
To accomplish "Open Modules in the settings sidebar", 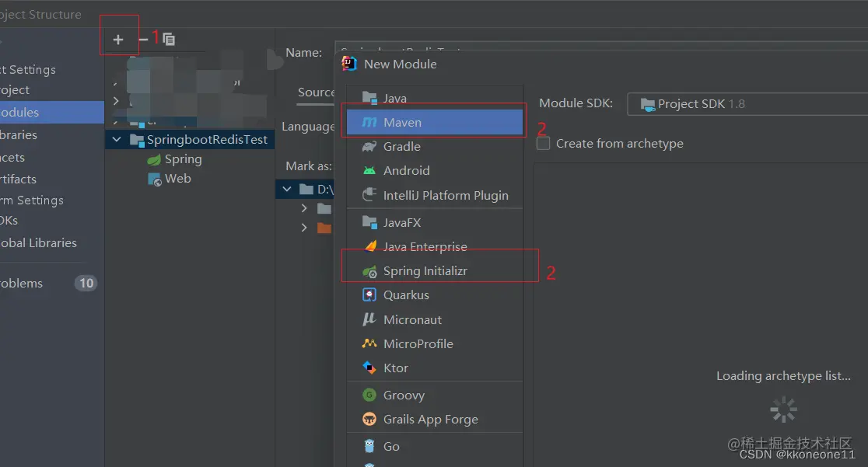I will point(52,113).
